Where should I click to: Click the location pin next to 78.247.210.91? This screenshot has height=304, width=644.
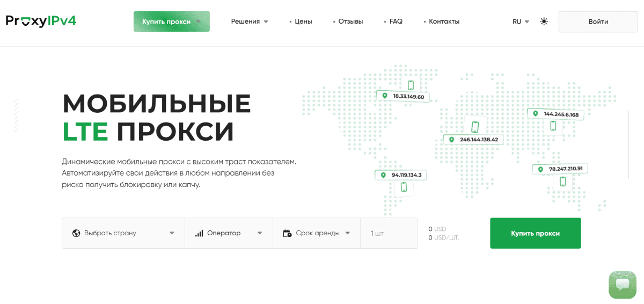540,169
